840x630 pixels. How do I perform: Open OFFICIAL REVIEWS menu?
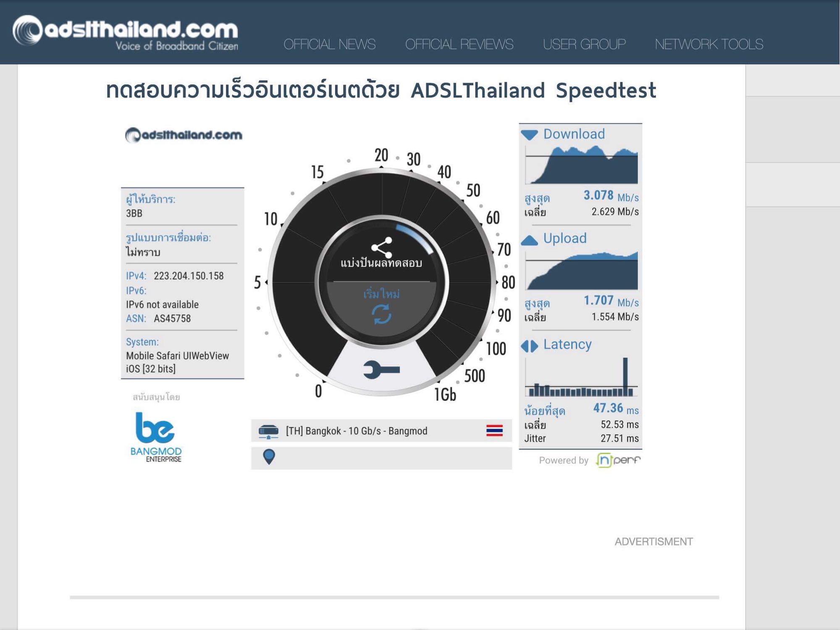point(459,44)
